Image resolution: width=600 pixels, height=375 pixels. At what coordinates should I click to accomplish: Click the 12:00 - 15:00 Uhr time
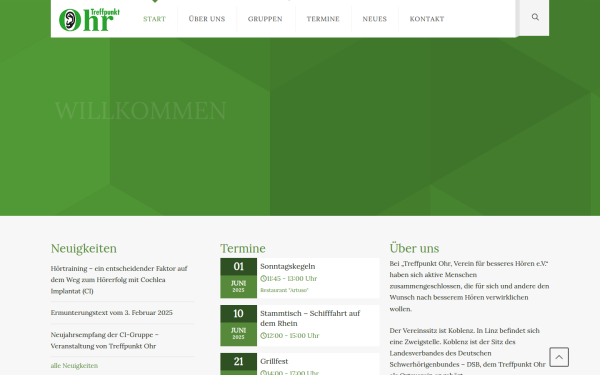point(293,336)
